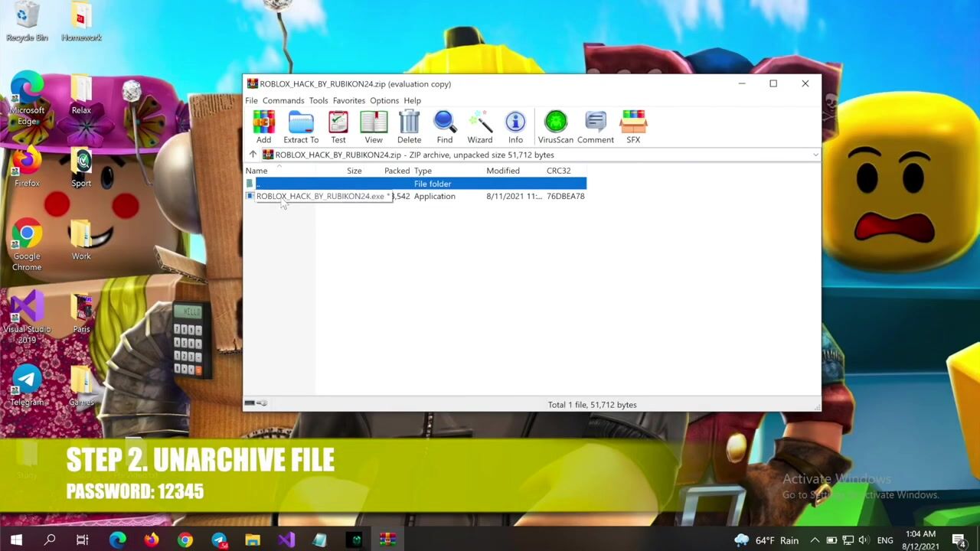Viewport: 980px width, 551px height.
Task: Click the View toolbar icon
Action: click(374, 127)
